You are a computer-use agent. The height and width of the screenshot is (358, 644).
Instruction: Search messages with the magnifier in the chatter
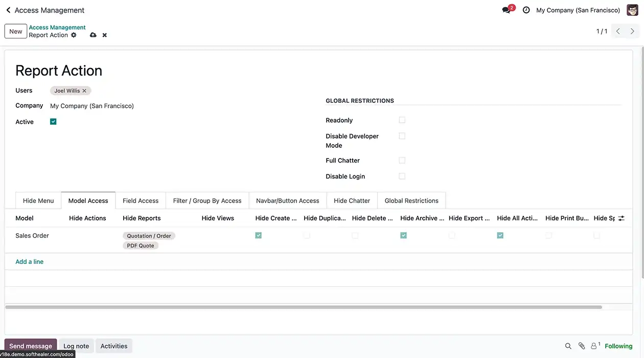[x=568, y=346]
